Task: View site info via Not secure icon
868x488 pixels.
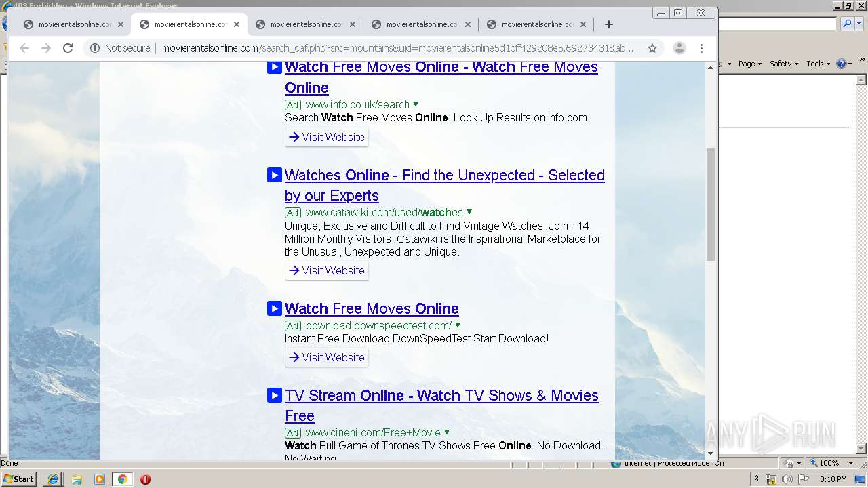Action: 95,48
